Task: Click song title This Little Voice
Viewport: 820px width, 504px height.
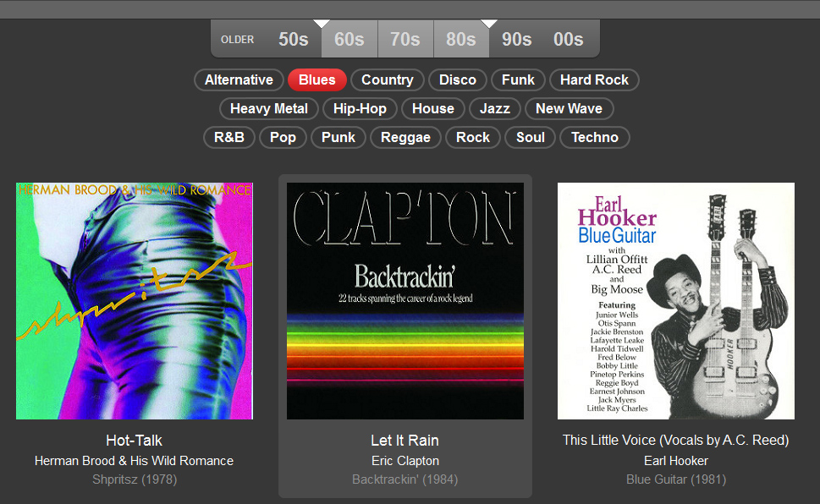Action: 676,441
